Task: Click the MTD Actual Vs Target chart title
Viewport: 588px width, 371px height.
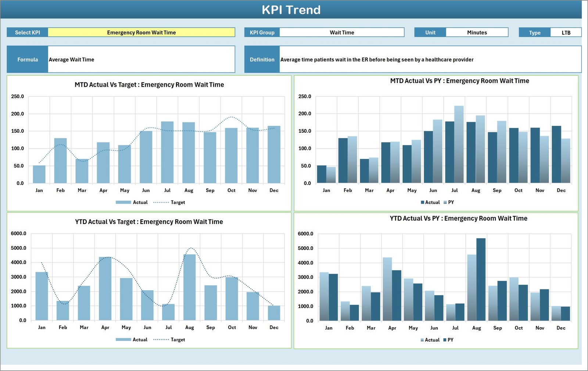Action: 148,85
